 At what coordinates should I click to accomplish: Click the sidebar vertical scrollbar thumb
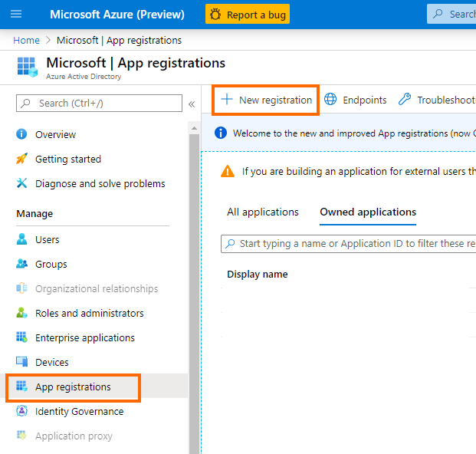(x=194, y=294)
